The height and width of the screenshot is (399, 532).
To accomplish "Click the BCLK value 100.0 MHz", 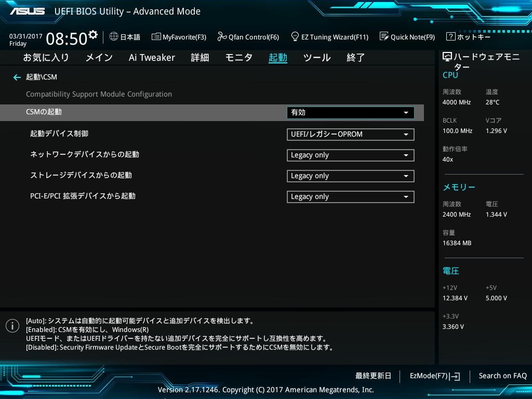I will point(457,131).
